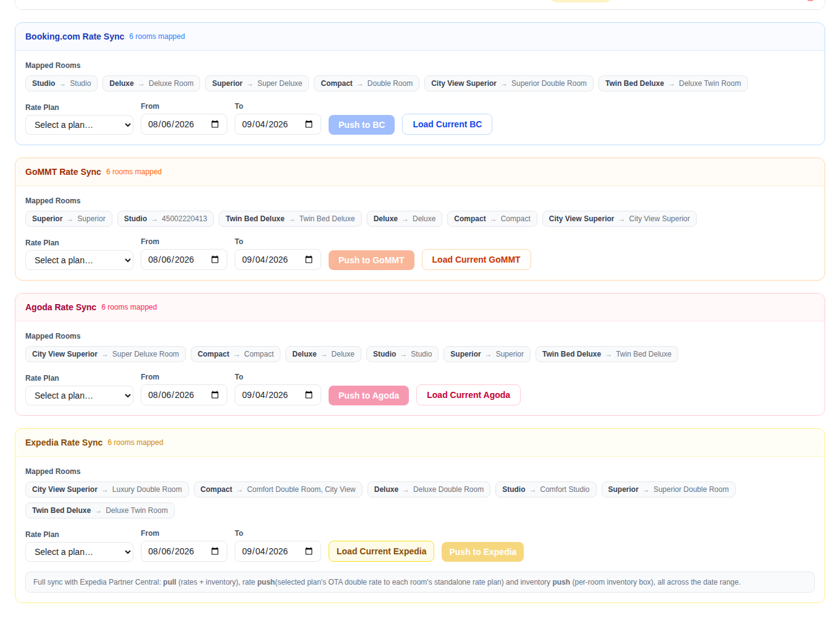The image size is (840, 618).
Task: Focus the GoMMT From date field
Action: coord(184,260)
